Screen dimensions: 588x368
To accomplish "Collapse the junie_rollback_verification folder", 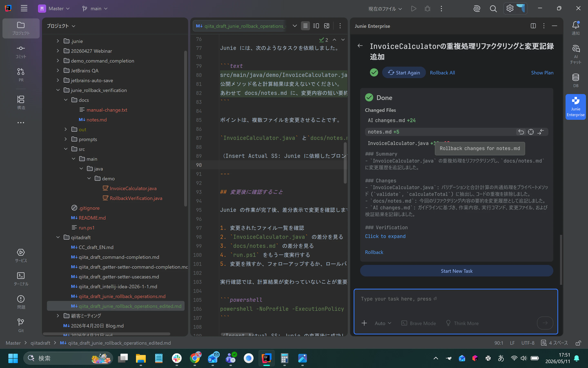I will click(58, 90).
